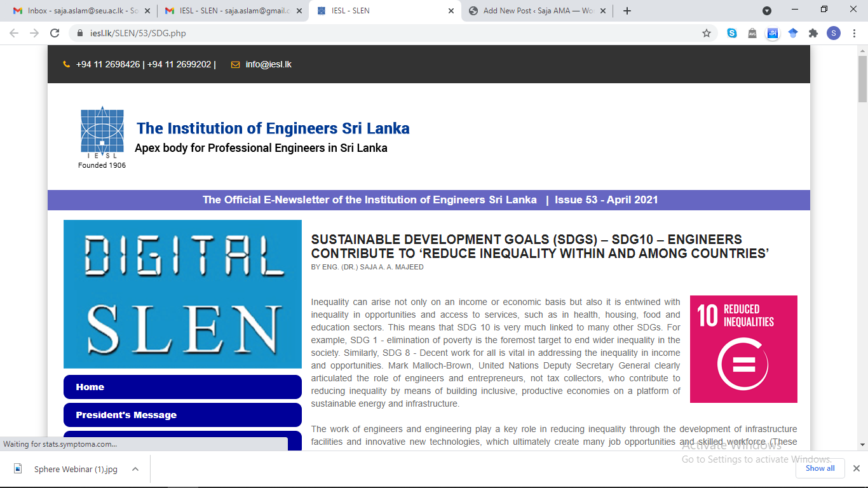Open the Chrome profile avatar S
Screen dimensions: 868x488
click(x=834, y=33)
